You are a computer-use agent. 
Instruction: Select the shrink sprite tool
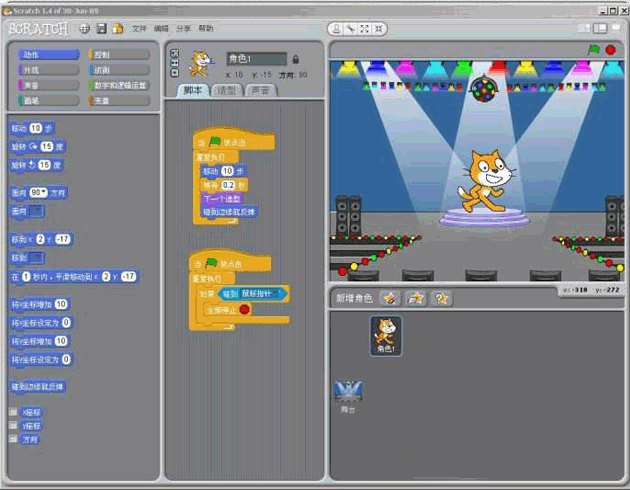(x=378, y=29)
